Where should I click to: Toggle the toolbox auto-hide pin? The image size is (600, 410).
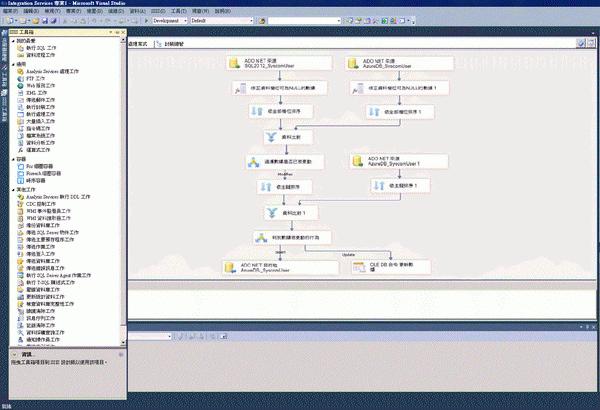point(117,33)
